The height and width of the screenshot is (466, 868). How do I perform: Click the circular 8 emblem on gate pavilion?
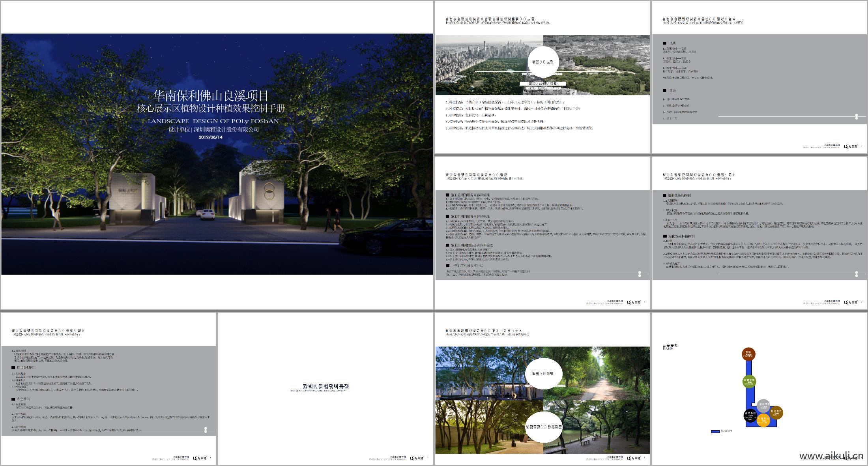pyautogui.click(x=269, y=190)
